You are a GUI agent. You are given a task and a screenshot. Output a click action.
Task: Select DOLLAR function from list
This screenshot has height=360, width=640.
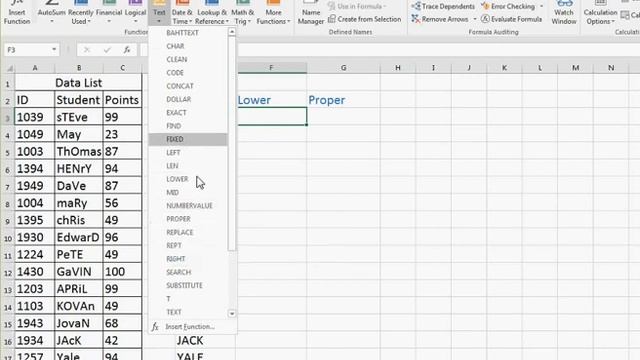pyautogui.click(x=188, y=99)
